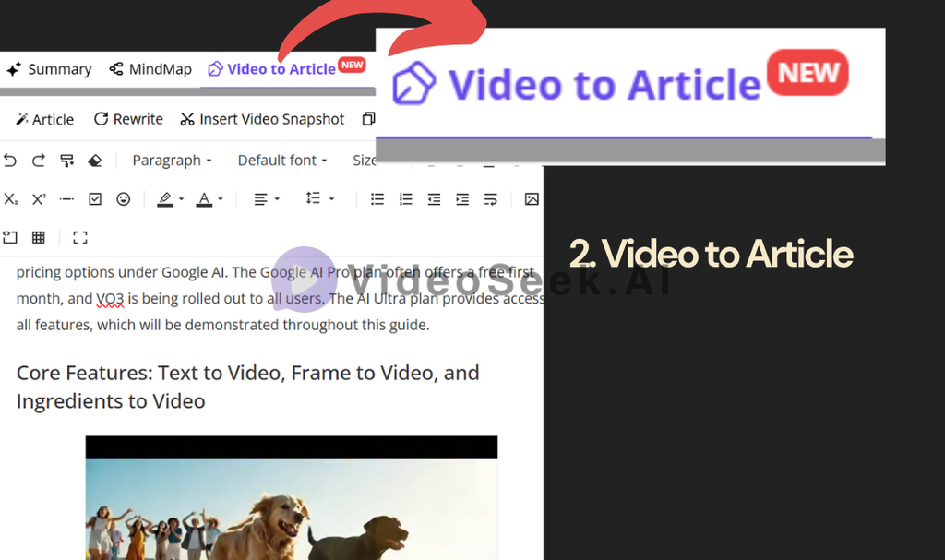Open the Paragraph style dropdown
The width and height of the screenshot is (945, 560).
click(x=173, y=161)
